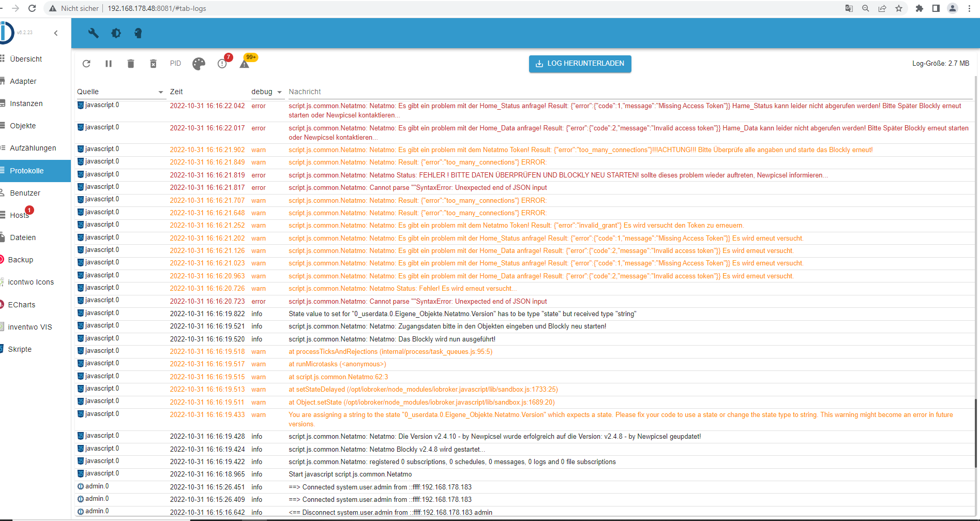Select row 'Start javascript script.js.common.Netatmo'
Image resolution: width=980 pixels, height=521 pixels.
(524, 474)
